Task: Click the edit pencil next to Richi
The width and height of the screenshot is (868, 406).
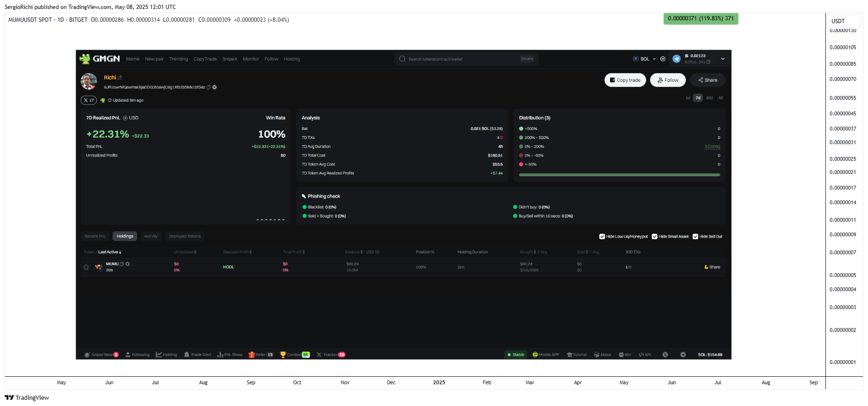Action: click(x=120, y=78)
